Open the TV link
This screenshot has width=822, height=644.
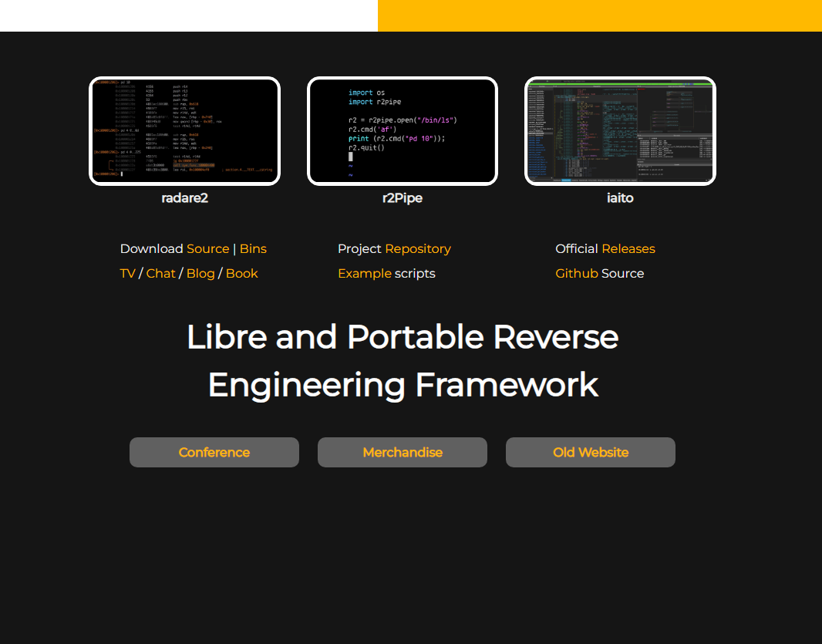tap(127, 273)
